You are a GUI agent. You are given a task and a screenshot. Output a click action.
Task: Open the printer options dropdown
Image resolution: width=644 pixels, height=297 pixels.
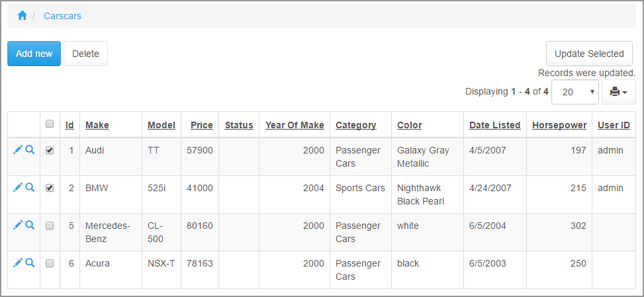(x=618, y=92)
